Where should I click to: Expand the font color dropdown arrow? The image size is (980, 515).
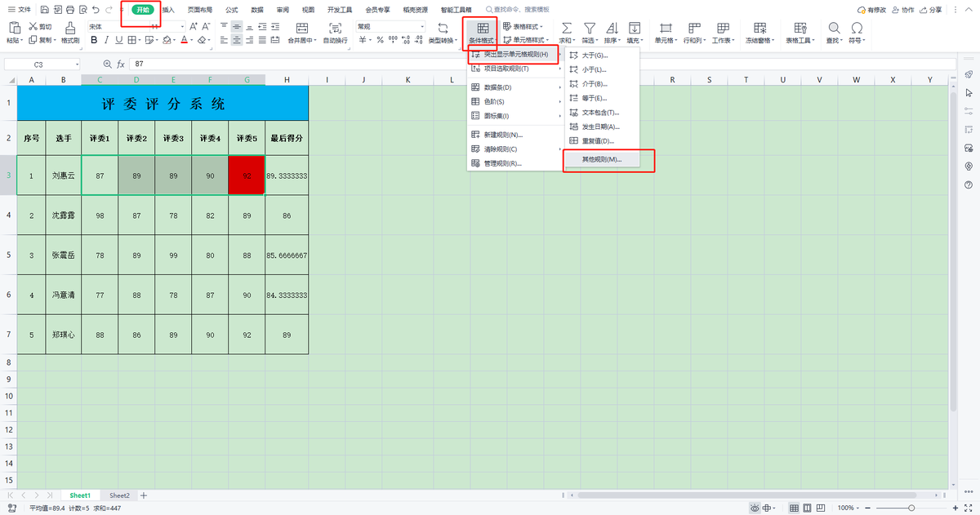tap(194, 40)
